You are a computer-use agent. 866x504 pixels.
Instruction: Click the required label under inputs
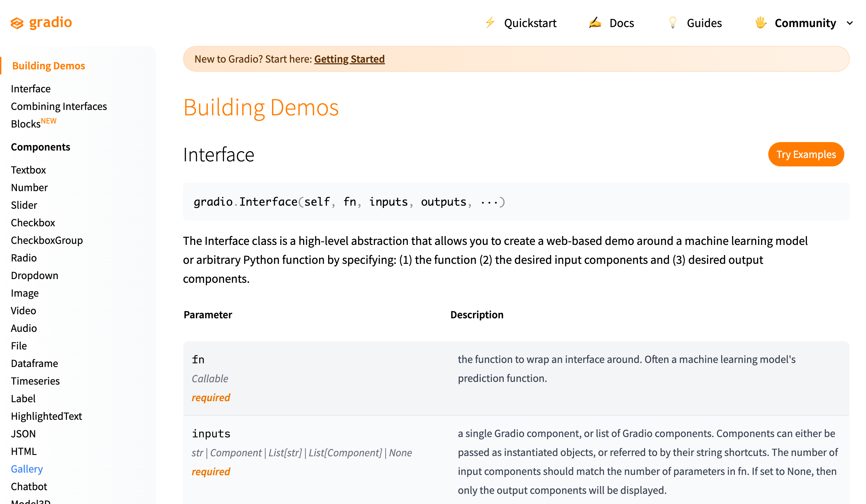(211, 472)
